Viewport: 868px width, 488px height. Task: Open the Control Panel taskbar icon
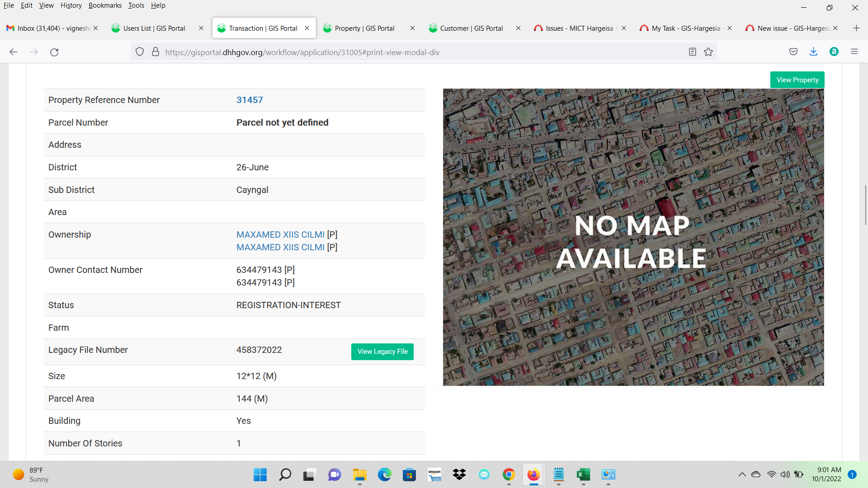[609, 474]
